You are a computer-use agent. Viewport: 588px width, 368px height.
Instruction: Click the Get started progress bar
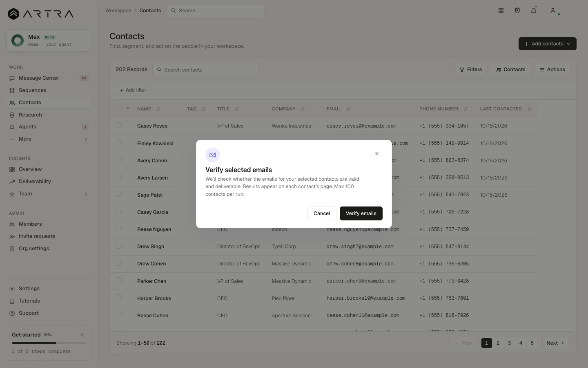(x=49, y=343)
